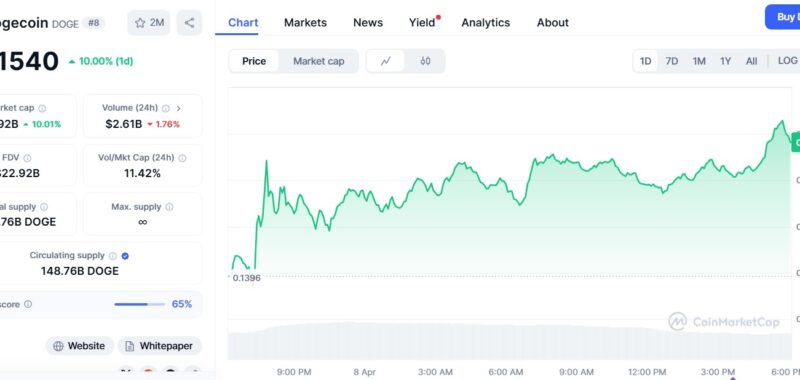Select the candlestick chart icon
The height and width of the screenshot is (380, 800).
point(425,61)
